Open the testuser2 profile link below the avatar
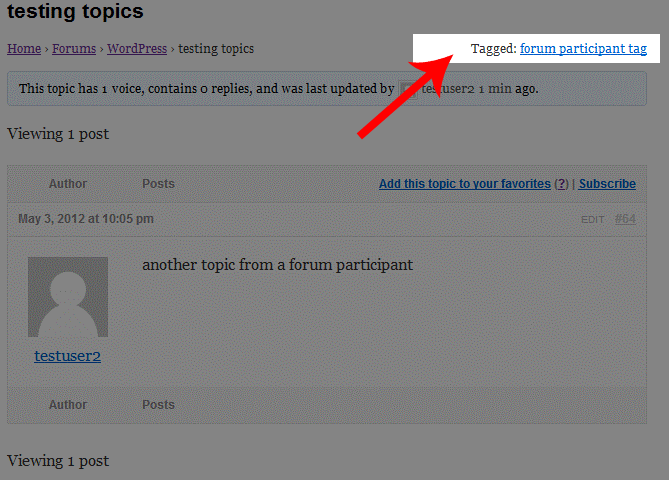Viewport: 669px width, 480px height. tap(68, 355)
